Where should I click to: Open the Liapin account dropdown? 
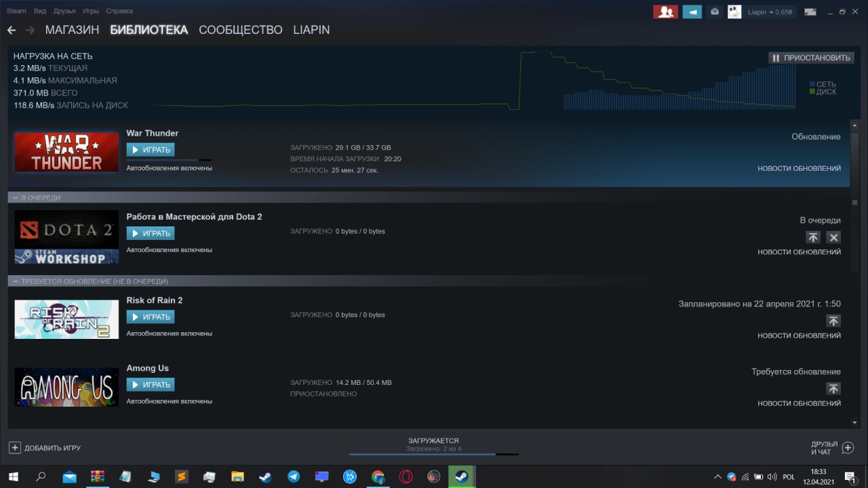tap(770, 12)
